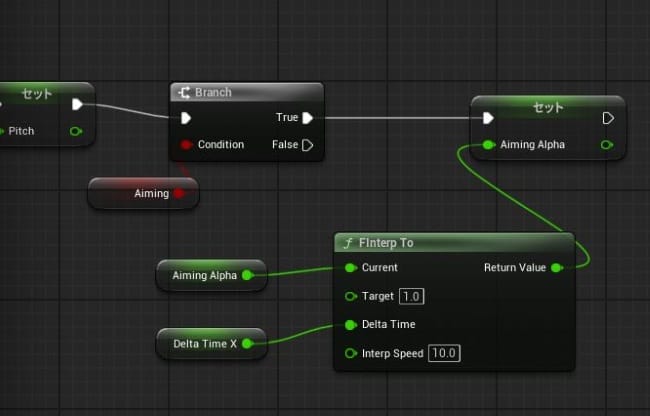Image resolution: width=650 pixels, height=416 pixels.
Task: Click the Delta Time input pin on FInterp To
Action: [x=351, y=325]
